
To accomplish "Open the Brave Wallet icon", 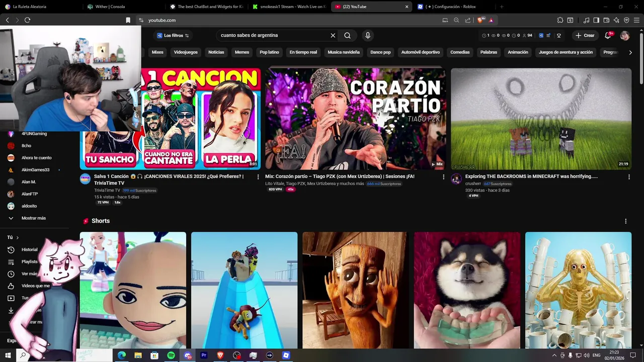I will [606, 20].
